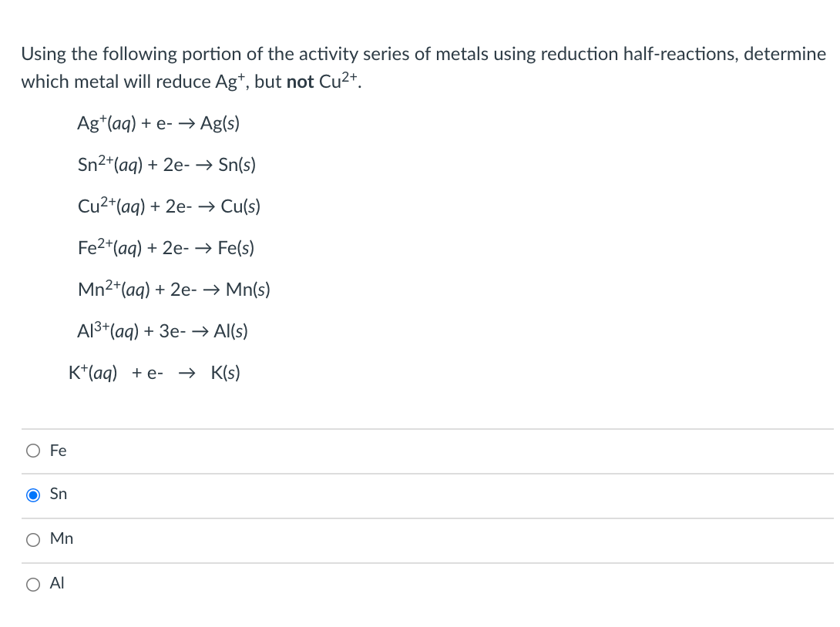Click the row containing the Sn answer
Screen dimensions: 840x627
point(385,494)
